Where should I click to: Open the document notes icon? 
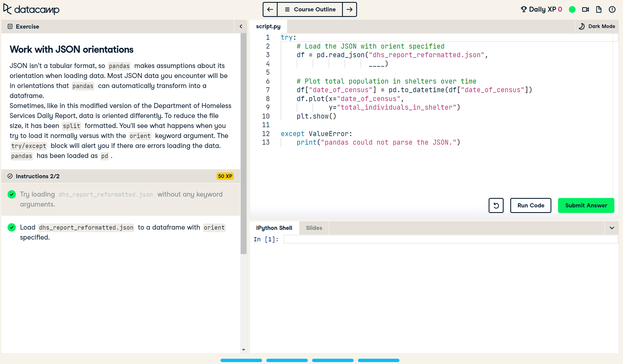point(599,9)
